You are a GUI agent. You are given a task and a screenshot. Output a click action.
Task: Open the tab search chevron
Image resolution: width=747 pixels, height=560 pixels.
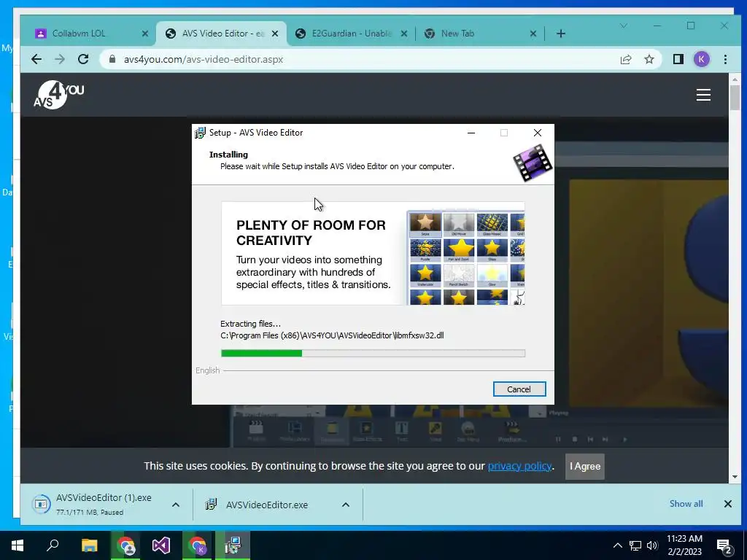pos(623,26)
